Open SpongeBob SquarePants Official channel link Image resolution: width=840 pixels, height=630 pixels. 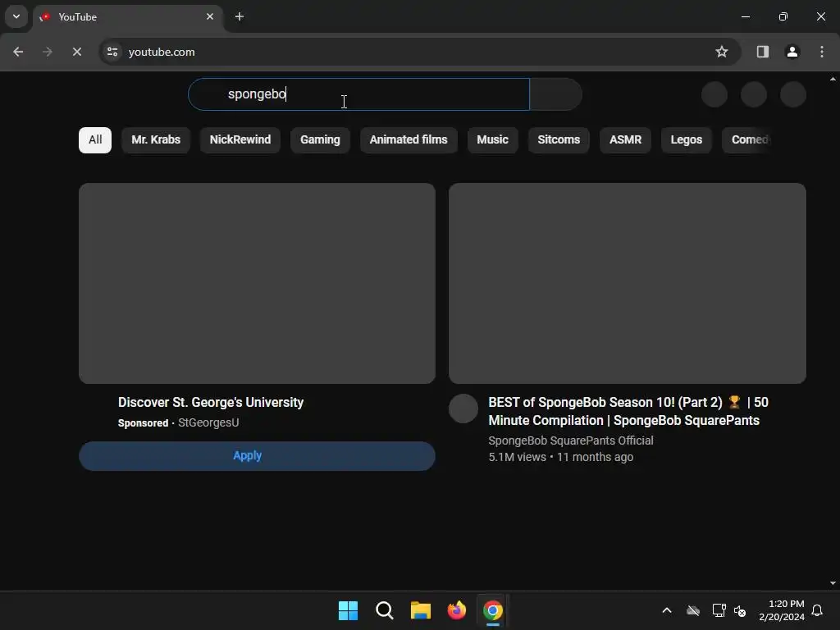(571, 441)
